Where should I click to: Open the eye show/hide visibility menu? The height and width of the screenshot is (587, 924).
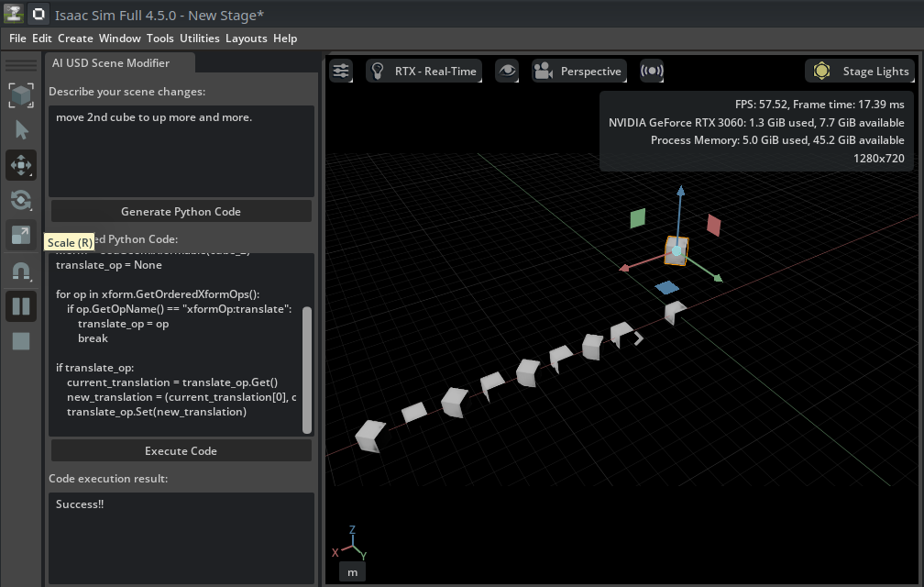click(x=507, y=71)
